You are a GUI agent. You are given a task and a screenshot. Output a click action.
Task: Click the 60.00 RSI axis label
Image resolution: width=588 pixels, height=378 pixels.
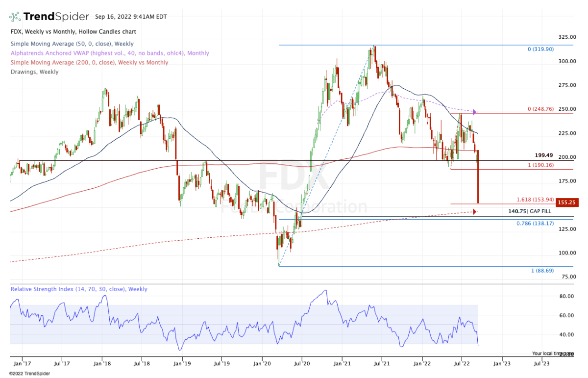click(568, 315)
